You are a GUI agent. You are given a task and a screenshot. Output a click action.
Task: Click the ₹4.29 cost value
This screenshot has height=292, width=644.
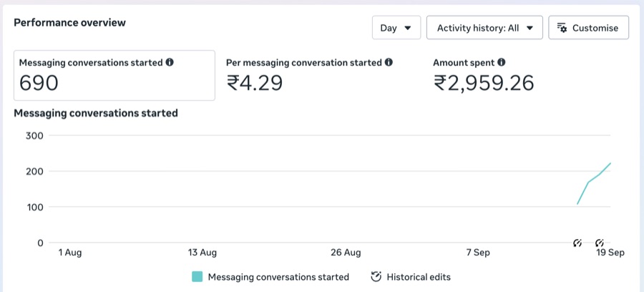(255, 83)
